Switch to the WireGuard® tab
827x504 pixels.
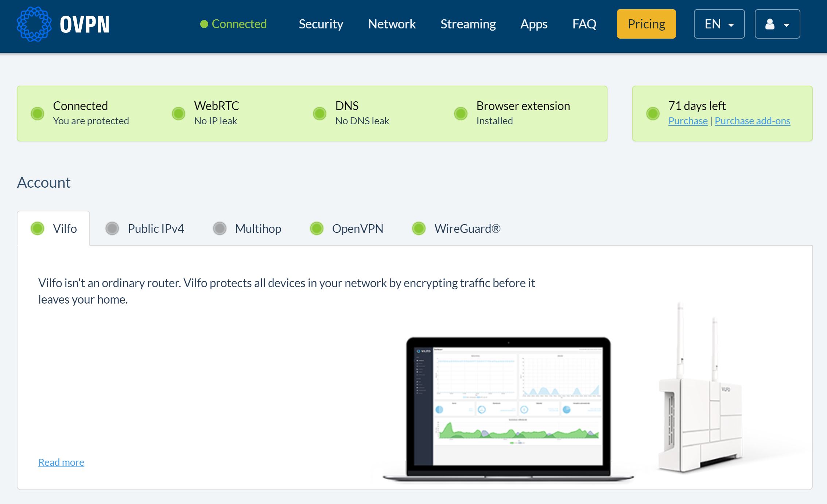(456, 228)
